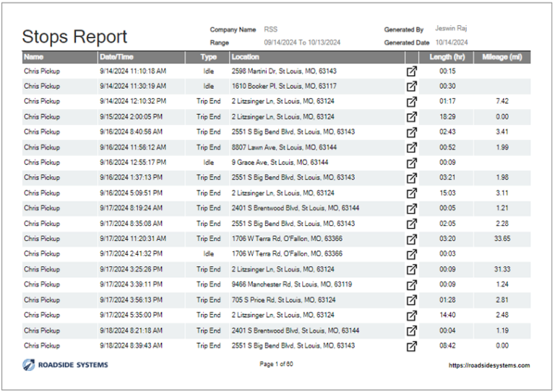Open location link icon for 9/17/2024 8:19:24 AM row
555x392 pixels.
[411, 208]
